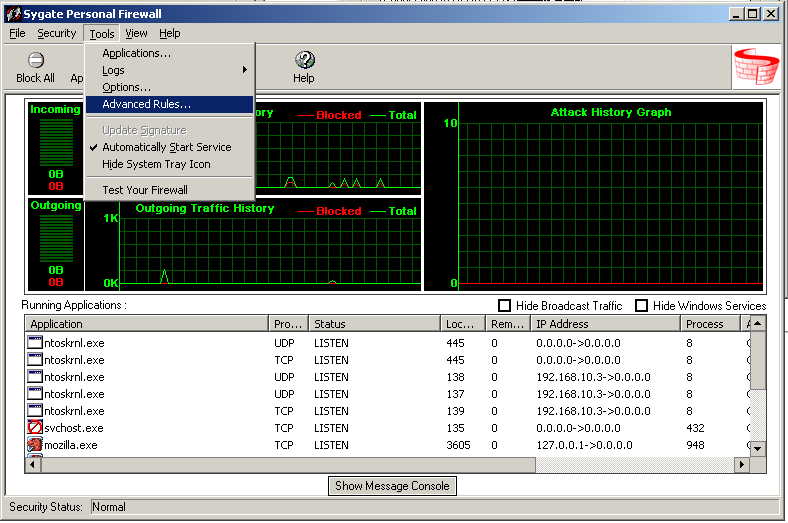Open the Security menu
The height and width of the screenshot is (523, 788).
coord(56,33)
